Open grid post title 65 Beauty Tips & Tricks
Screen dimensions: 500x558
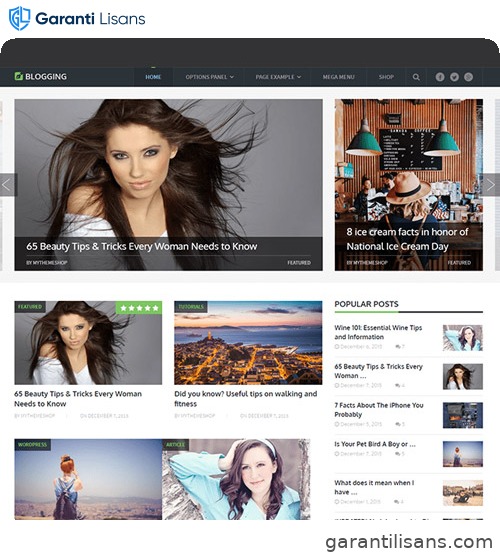pyautogui.click(x=78, y=399)
